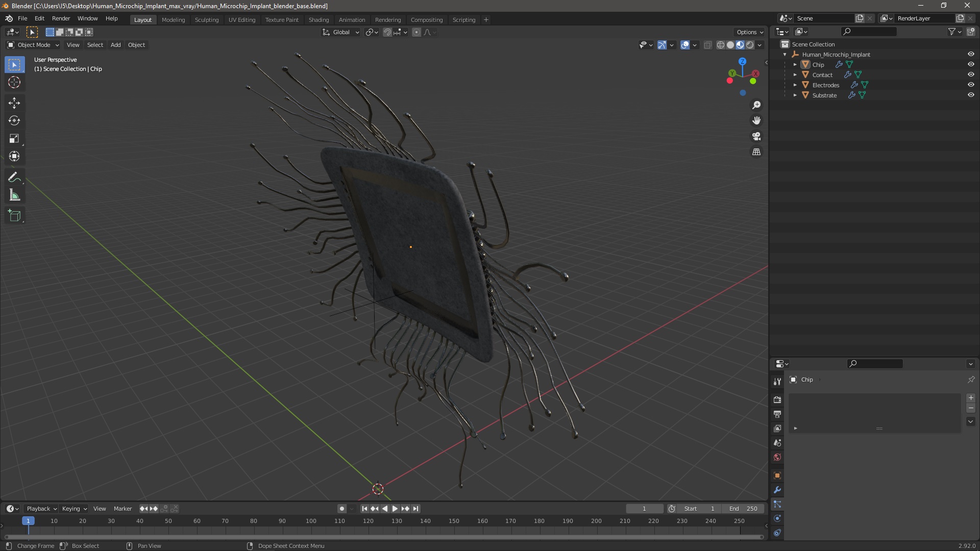Viewport: 980px width, 551px height.
Task: Choose the Select Box tool
Action: pyautogui.click(x=14, y=65)
